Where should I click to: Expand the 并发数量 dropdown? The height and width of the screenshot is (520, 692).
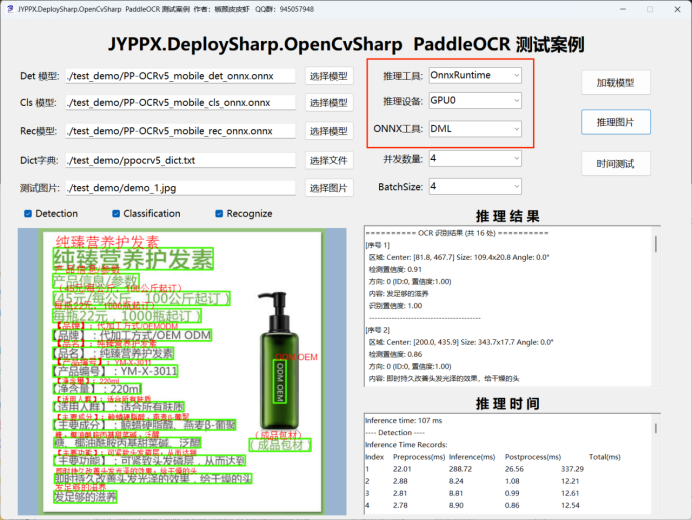(474, 158)
